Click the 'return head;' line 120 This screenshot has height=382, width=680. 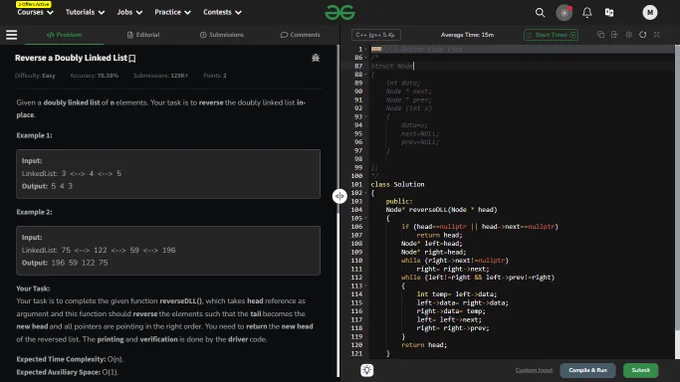coord(424,345)
